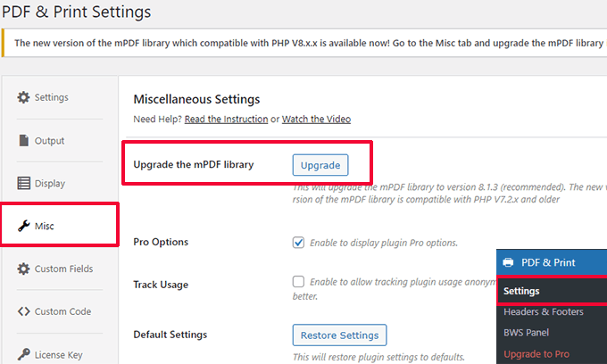The width and height of the screenshot is (607, 364).
Task: Open the Custom Fields tab
Action: click(63, 269)
